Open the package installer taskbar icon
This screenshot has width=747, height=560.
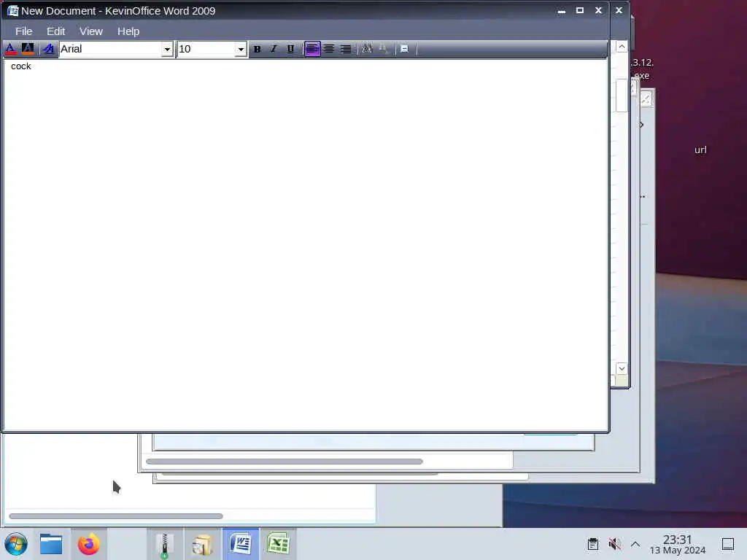click(x=202, y=545)
